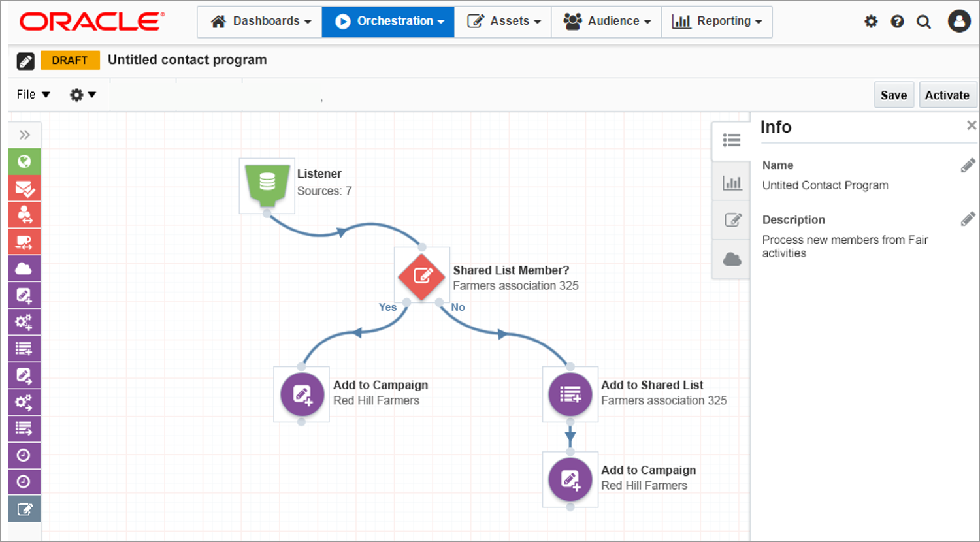Open the cloud tab in right panel
The width and height of the screenshot is (980, 542).
pos(732,259)
